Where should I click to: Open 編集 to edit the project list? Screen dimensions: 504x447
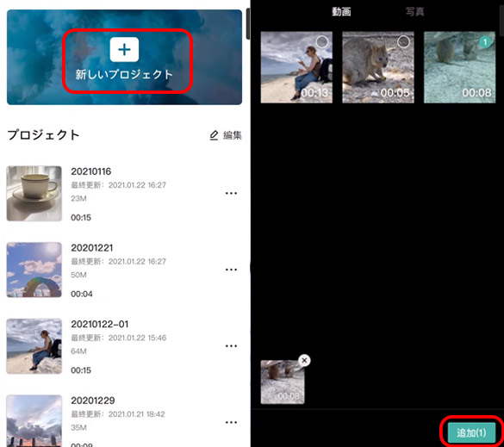(226, 135)
